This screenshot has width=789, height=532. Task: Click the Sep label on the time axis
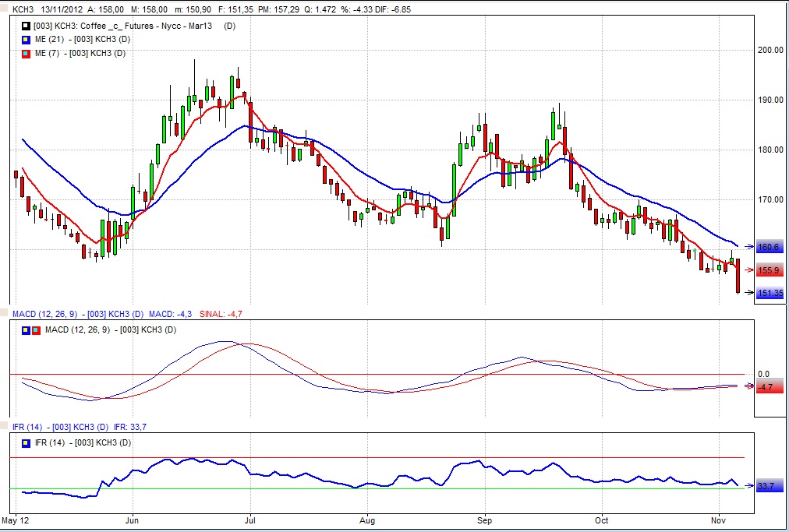485,519
